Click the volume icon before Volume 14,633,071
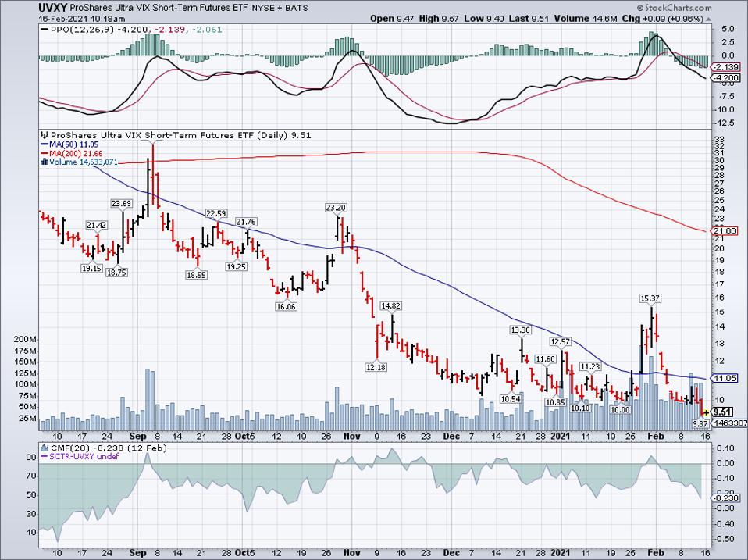Viewport: 748px width, 560px height. [x=45, y=162]
